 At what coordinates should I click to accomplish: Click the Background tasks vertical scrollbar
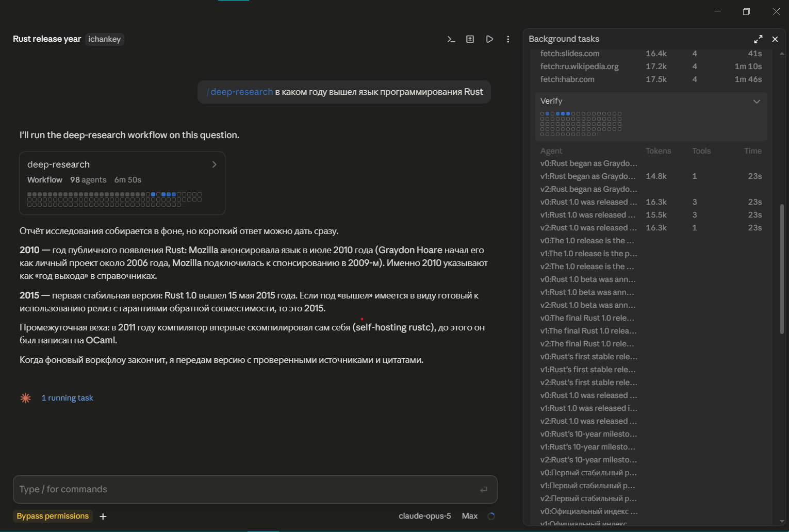tap(782, 268)
